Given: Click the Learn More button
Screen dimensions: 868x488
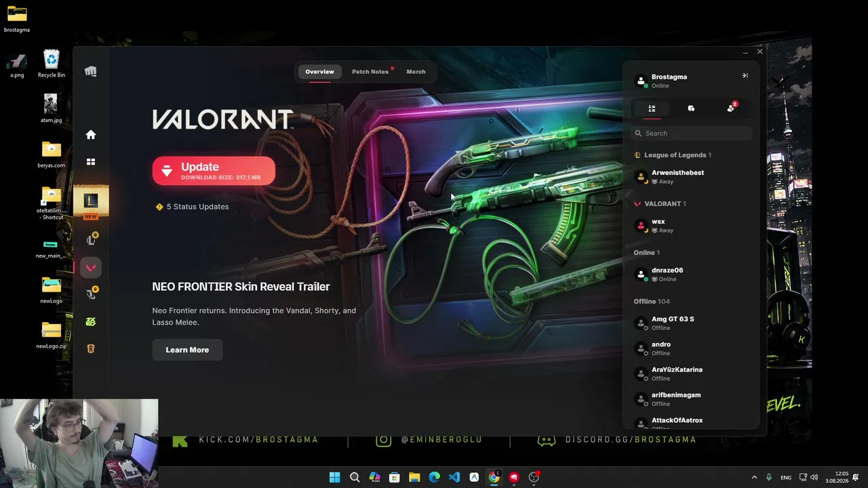Looking at the screenshot, I should [x=187, y=350].
